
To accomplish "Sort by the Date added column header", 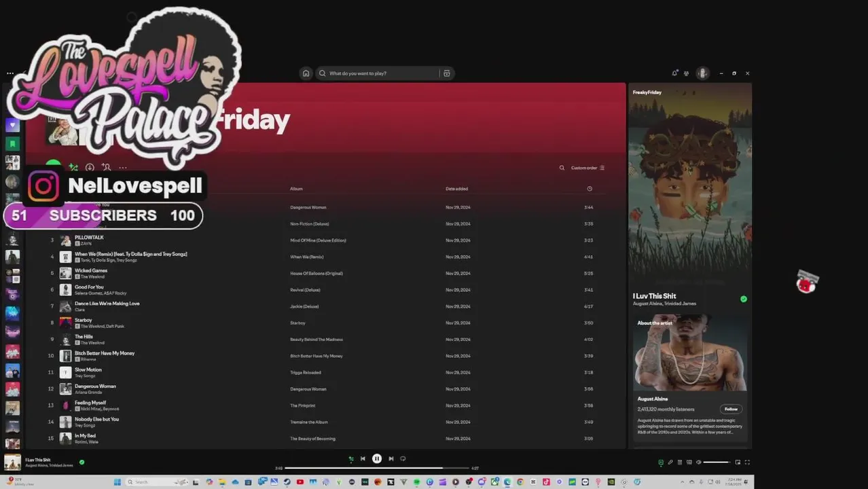I will coord(456,189).
